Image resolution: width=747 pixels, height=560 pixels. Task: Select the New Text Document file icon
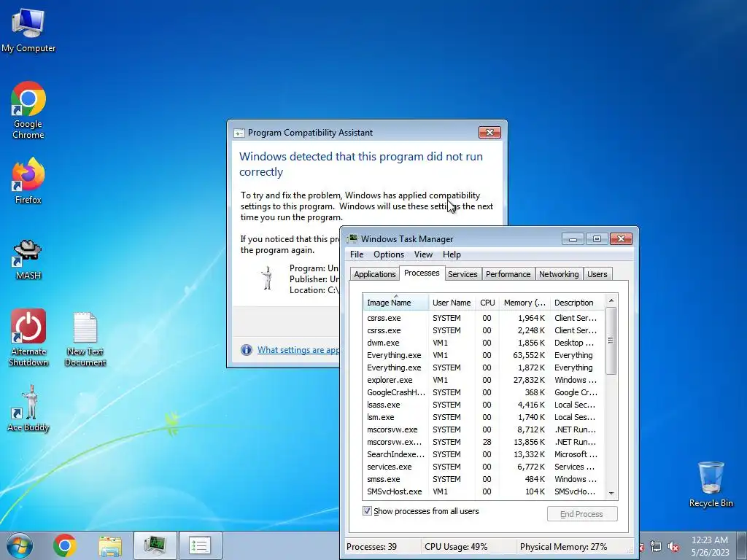85,339
